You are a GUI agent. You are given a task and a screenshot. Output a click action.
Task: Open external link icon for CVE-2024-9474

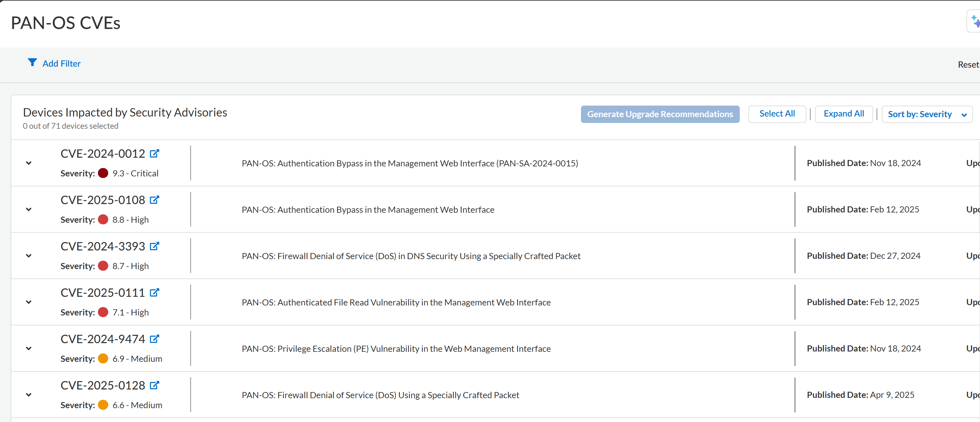point(154,339)
